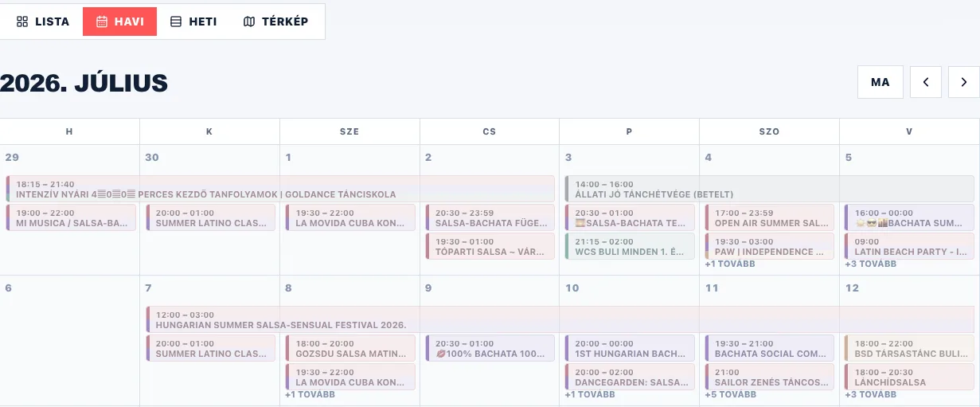Go to next month with right chevron

coord(964,82)
